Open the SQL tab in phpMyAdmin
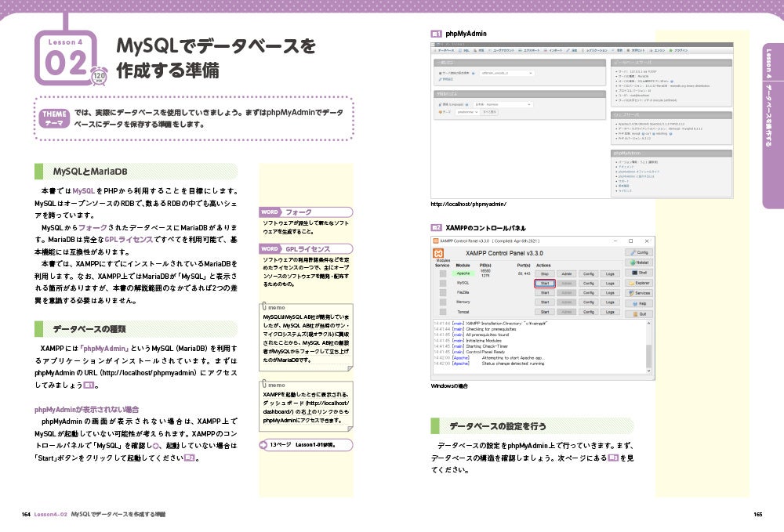The image size is (784, 532). point(464,50)
